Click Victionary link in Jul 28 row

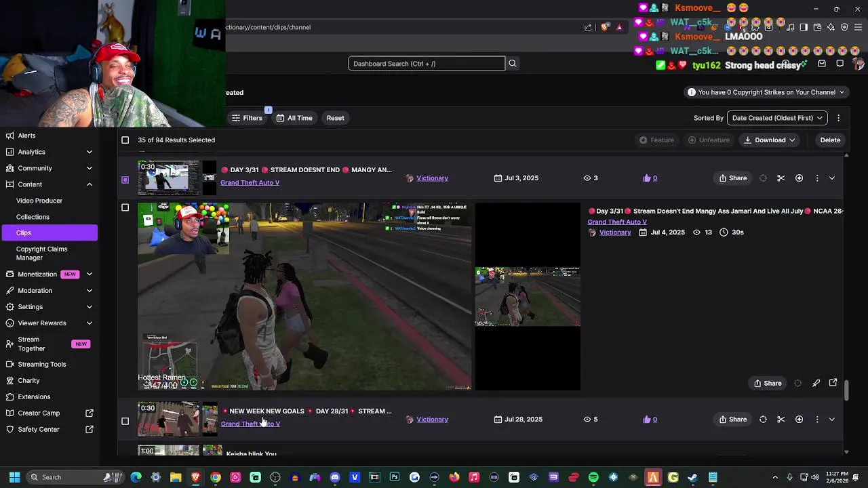[432, 420]
